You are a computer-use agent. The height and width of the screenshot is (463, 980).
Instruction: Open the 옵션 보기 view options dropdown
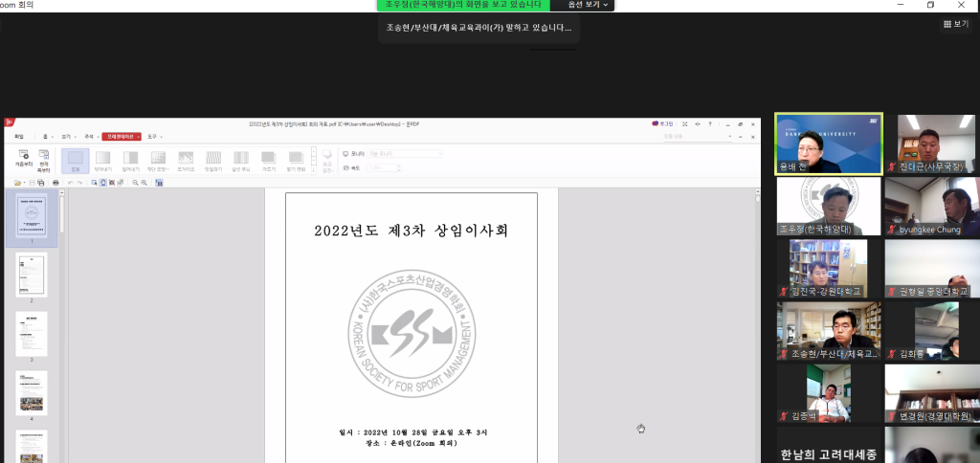[x=588, y=5]
